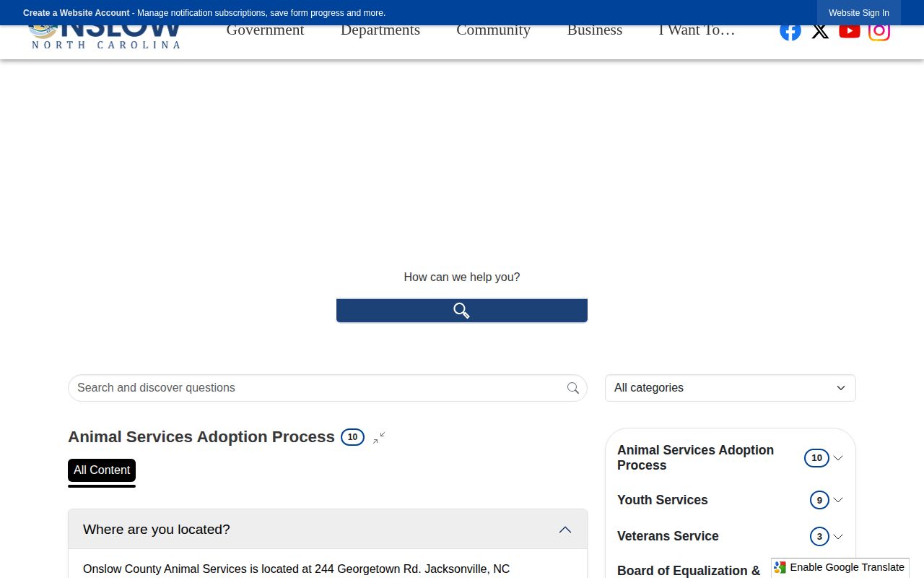Click Create a Website Account link
Image resolution: width=924 pixels, height=578 pixels.
[77, 13]
